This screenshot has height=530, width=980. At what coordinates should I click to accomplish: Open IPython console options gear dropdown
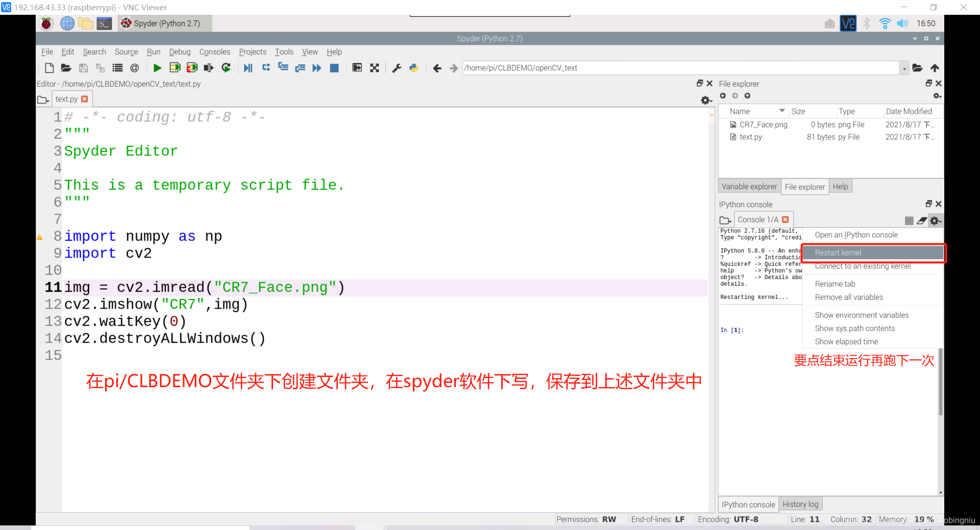click(936, 220)
